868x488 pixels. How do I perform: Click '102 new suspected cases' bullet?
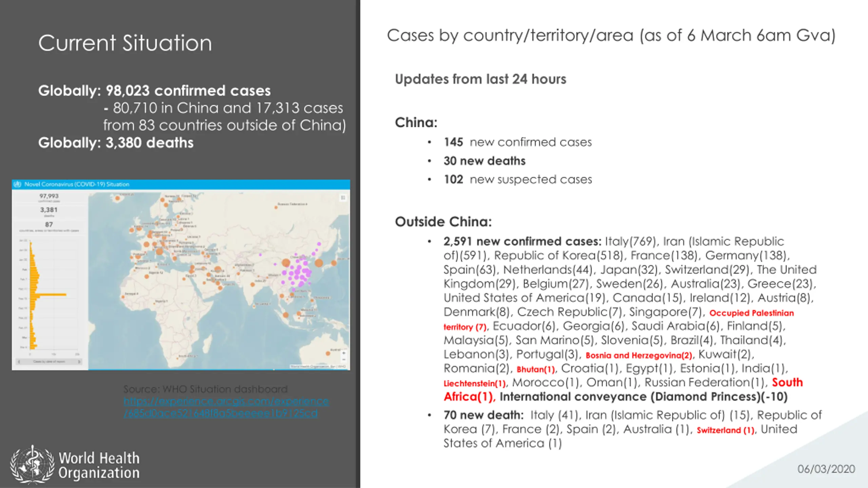point(518,179)
